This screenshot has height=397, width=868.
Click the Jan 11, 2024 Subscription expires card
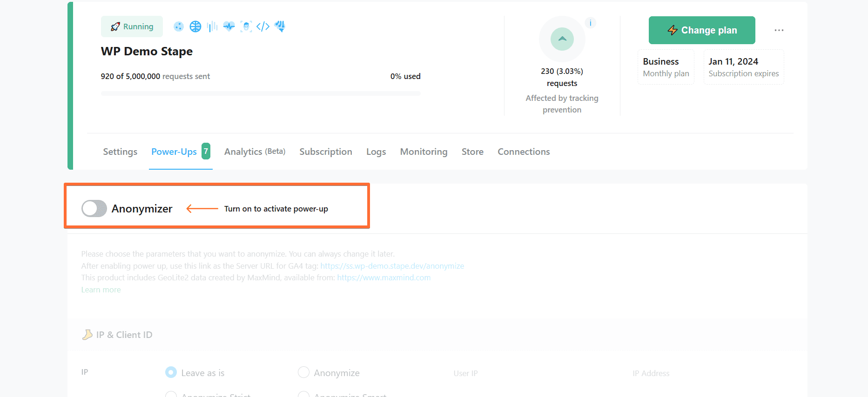point(744,67)
